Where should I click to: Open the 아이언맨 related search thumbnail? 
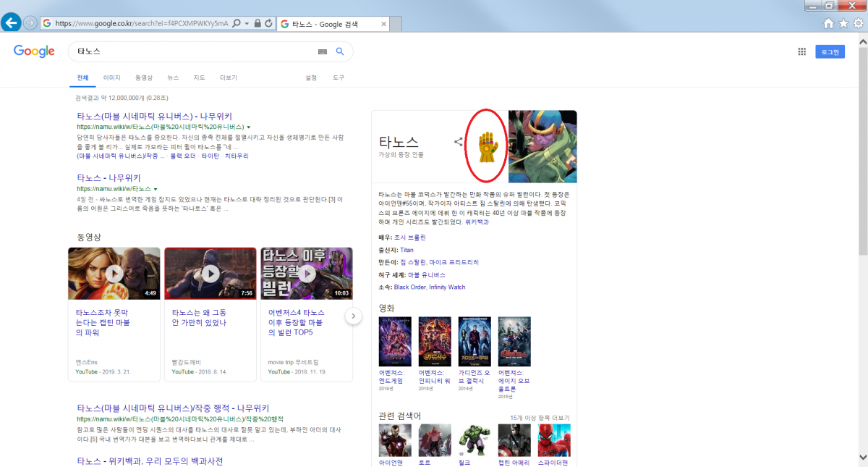coord(395,440)
